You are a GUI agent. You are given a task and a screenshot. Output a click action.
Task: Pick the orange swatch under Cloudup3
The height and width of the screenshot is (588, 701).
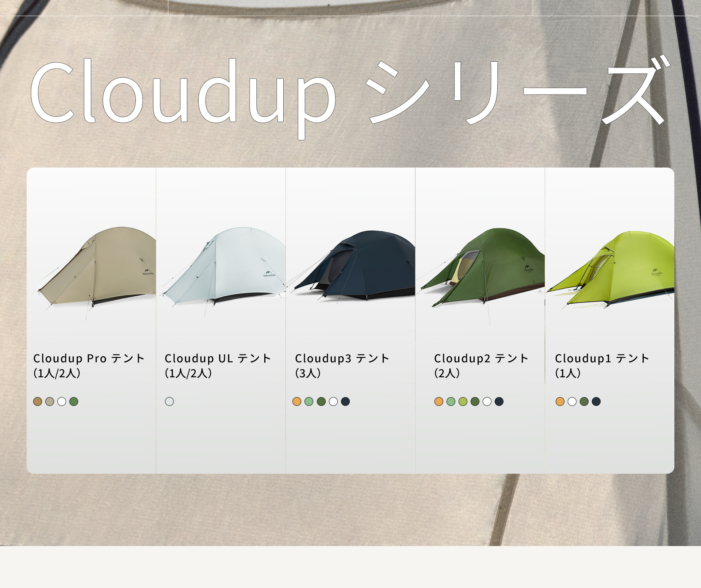click(297, 402)
